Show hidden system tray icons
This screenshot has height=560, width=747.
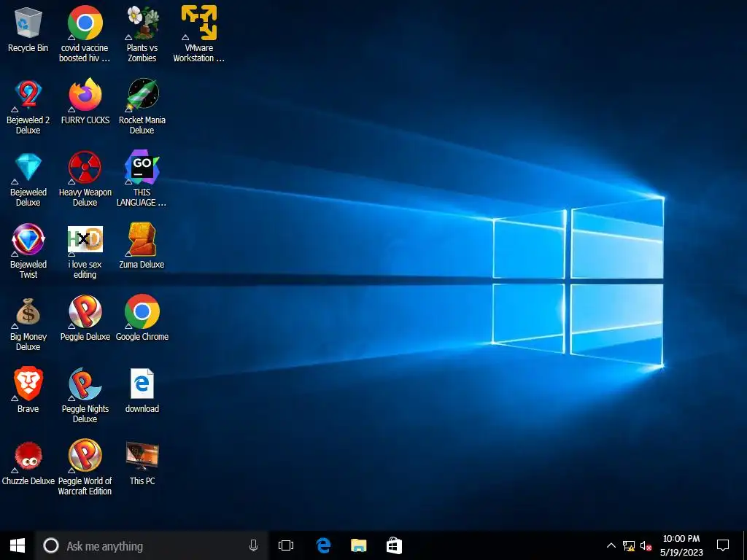pyautogui.click(x=611, y=545)
